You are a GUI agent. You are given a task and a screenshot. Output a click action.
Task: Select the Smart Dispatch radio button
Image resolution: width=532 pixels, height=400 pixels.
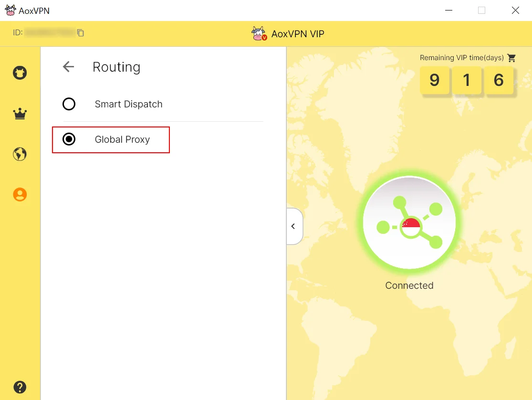click(x=69, y=104)
